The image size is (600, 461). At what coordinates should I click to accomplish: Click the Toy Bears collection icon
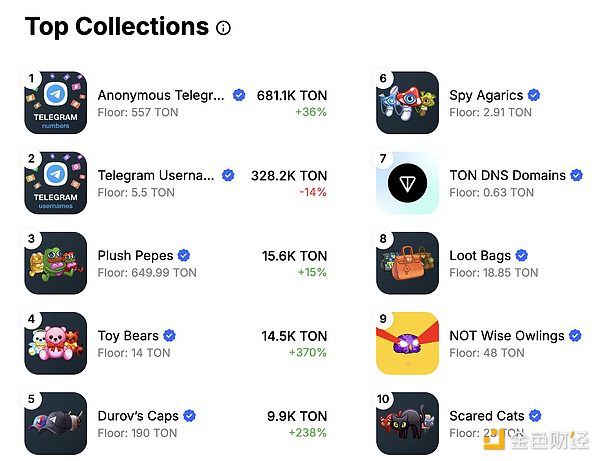pyautogui.click(x=55, y=343)
